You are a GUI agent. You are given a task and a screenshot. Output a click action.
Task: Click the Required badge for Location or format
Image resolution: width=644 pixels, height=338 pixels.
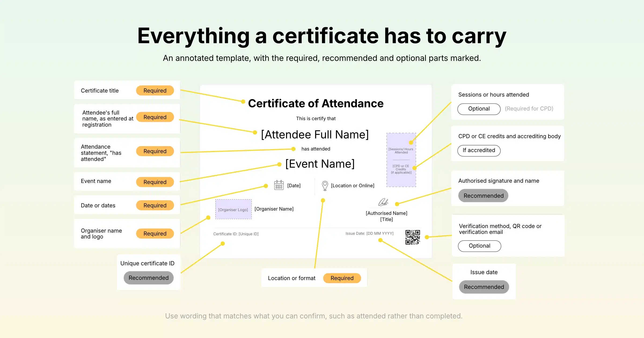(x=342, y=278)
